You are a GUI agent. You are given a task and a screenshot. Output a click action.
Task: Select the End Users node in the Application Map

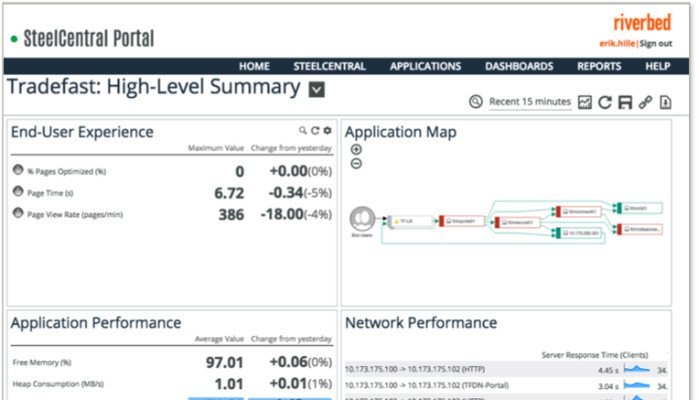tap(362, 219)
